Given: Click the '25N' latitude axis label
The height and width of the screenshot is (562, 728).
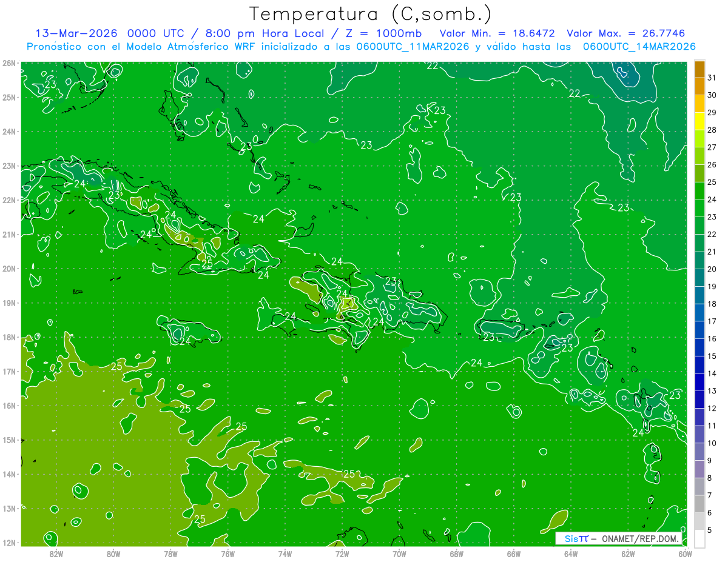Looking at the screenshot, I should pyautogui.click(x=9, y=98).
